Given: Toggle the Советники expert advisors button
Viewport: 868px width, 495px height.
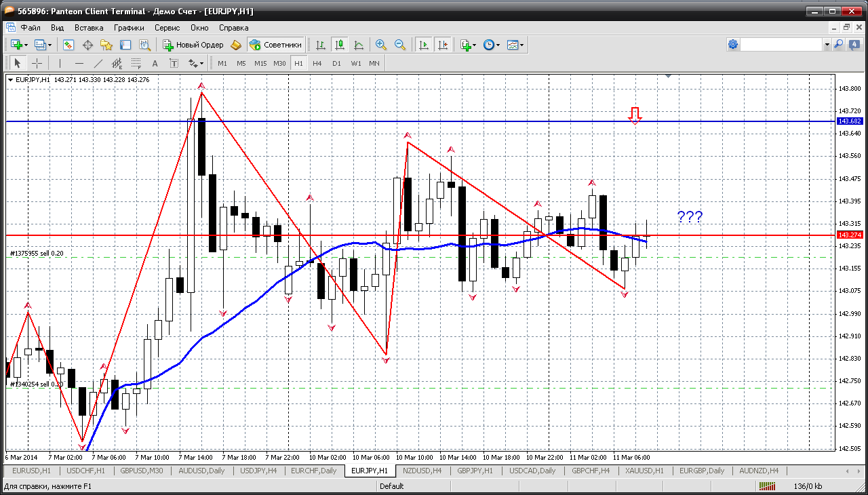Looking at the screenshot, I should [x=275, y=45].
